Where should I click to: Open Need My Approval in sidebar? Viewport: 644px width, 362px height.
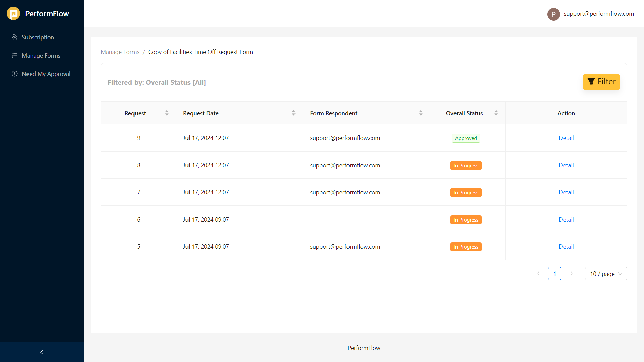click(x=46, y=74)
